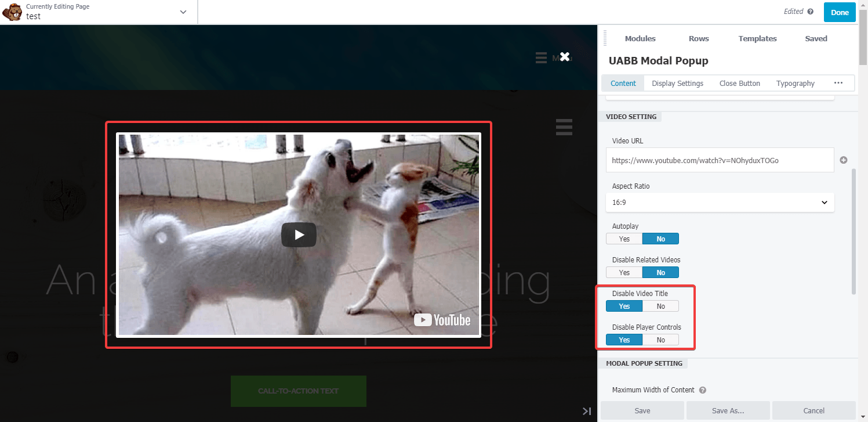Viewport: 868px width, 422px height.
Task: Collapse the settings panel with arrow icon
Action: pos(587,411)
